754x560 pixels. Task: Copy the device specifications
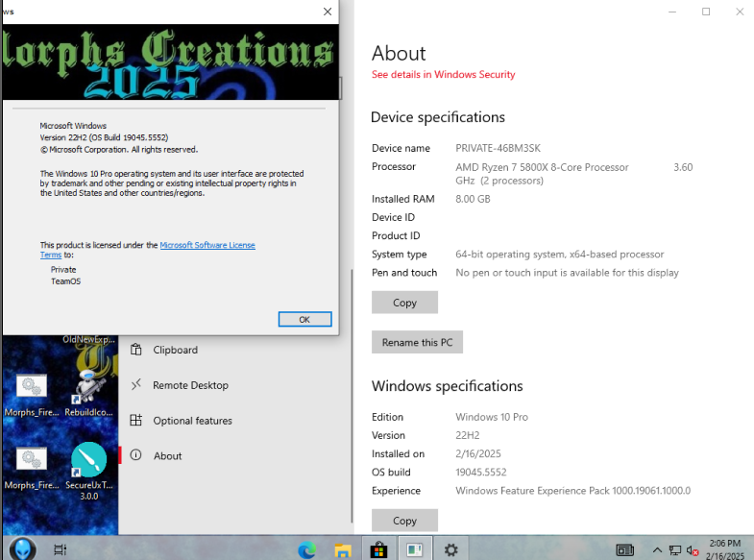click(x=404, y=303)
